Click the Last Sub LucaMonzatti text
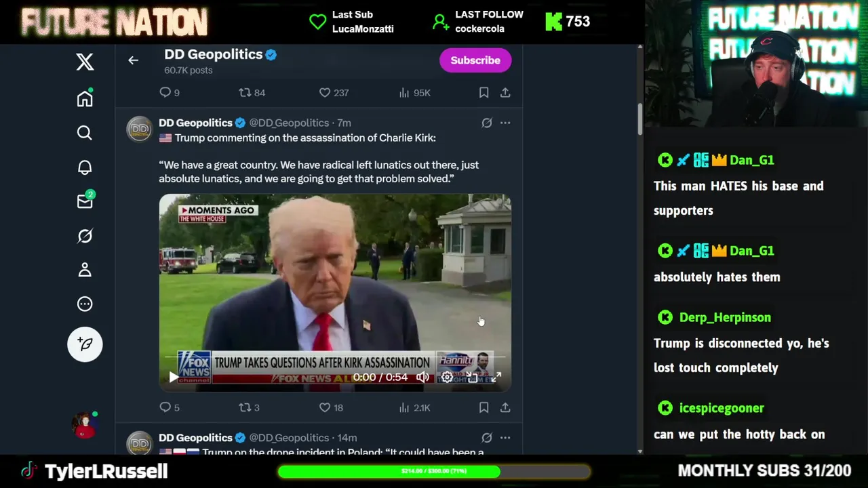 [x=363, y=22]
